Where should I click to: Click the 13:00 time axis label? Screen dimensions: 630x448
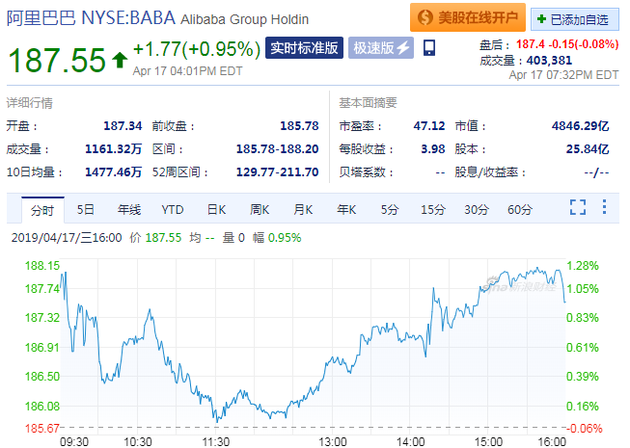click(332, 442)
